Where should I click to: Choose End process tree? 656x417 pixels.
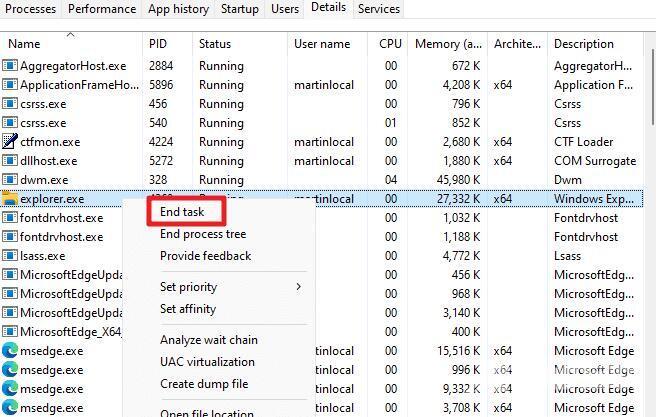point(203,234)
